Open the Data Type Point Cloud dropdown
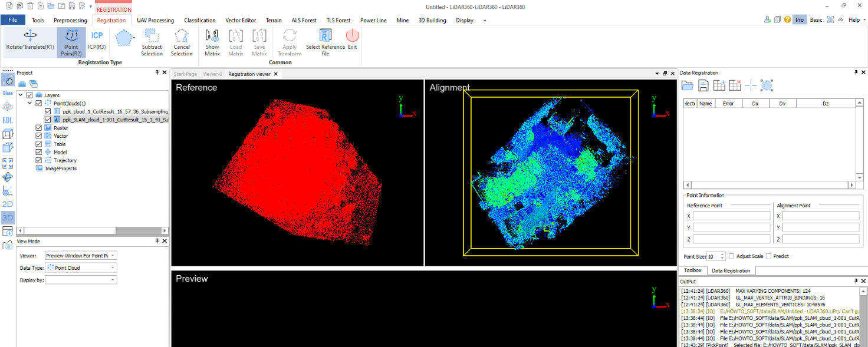This screenshot has width=868, height=347. point(81,267)
